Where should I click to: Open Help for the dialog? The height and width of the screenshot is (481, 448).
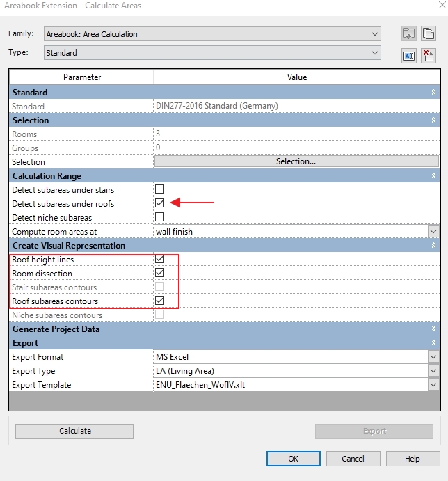pos(413,459)
